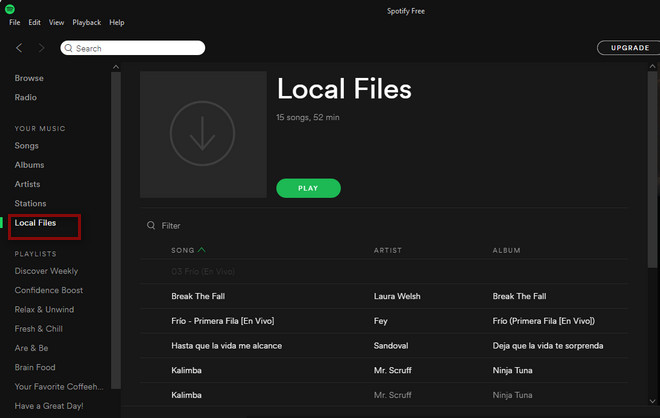Click album Frío (Primera Fila [En Vivo])
The image size is (660, 418).
543,321
